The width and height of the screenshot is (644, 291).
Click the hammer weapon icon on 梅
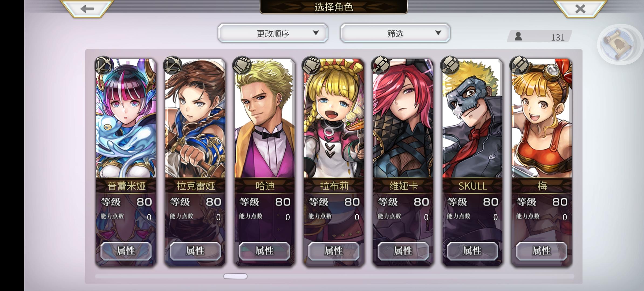(x=519, y=65)
